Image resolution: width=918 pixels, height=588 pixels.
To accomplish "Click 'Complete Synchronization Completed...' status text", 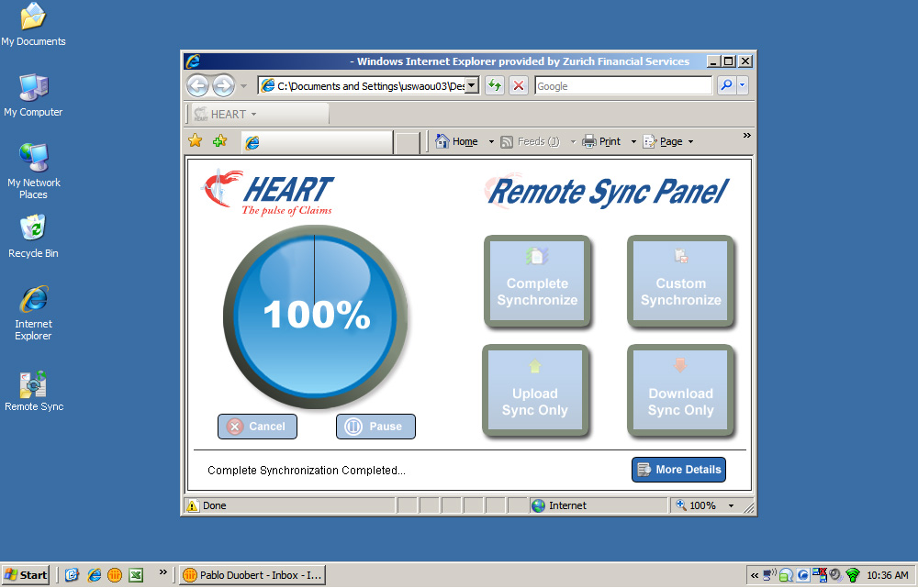I will (x=307, y=471).
